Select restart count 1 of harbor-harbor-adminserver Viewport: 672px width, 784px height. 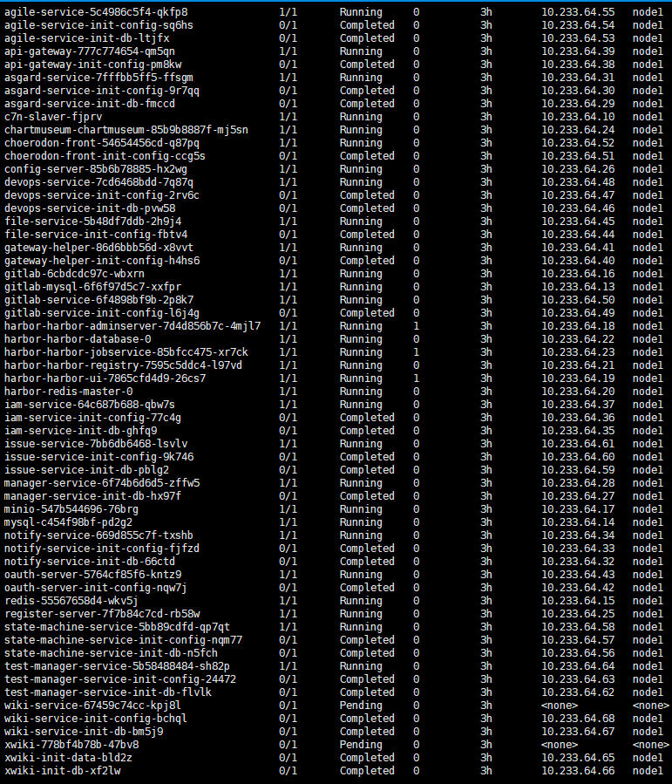(417, 326)
